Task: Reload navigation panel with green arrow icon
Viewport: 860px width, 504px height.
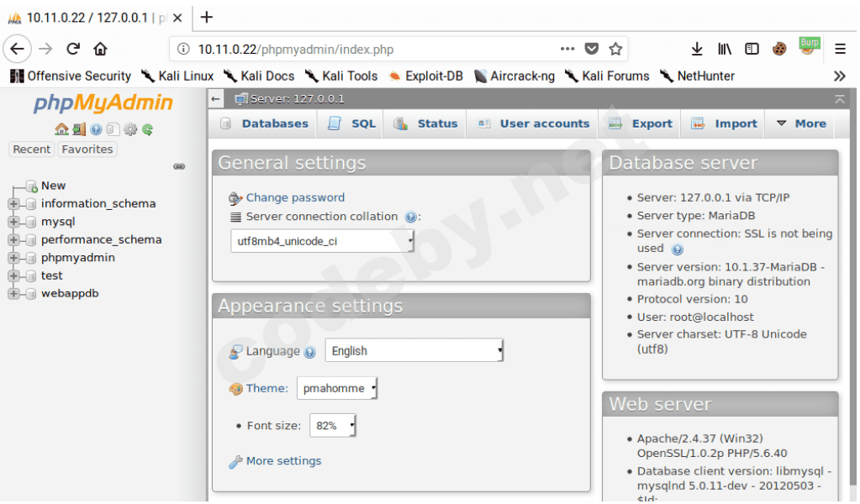Action: [147, 129]
